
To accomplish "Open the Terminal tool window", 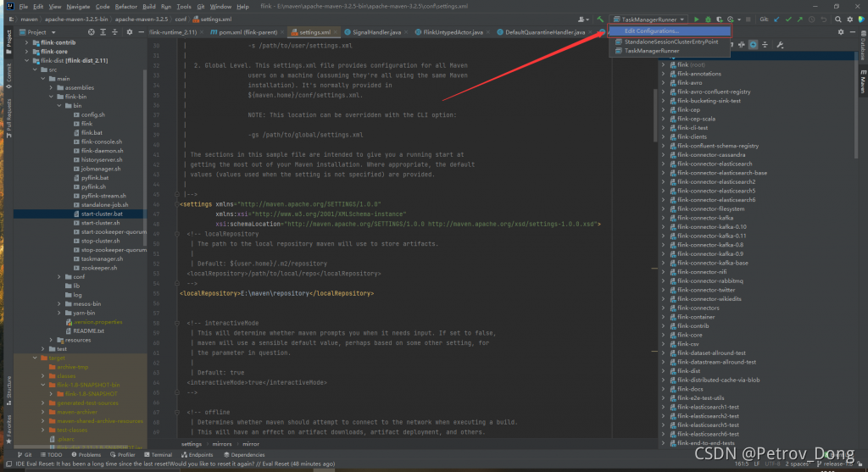I will coord(158,455).
